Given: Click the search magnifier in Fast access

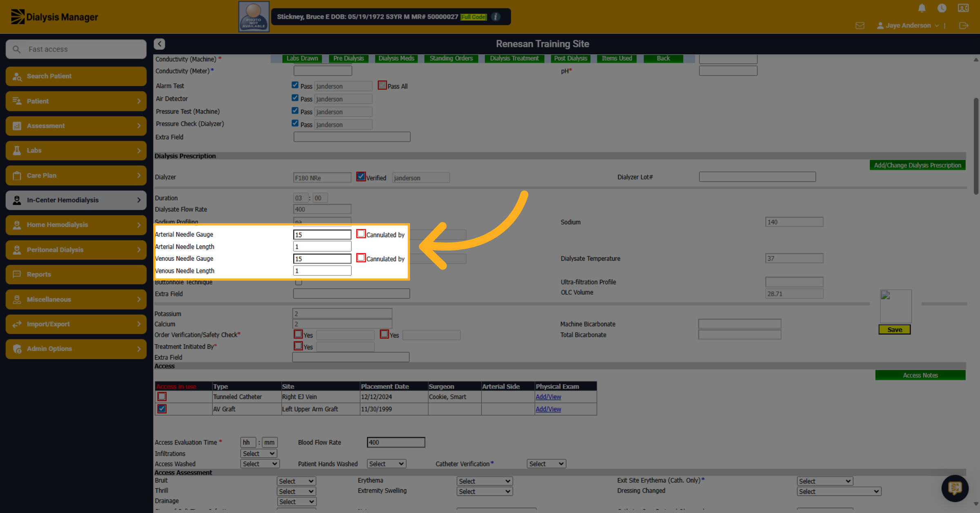Looking at the screenshot, I should [x=16, y=49].
